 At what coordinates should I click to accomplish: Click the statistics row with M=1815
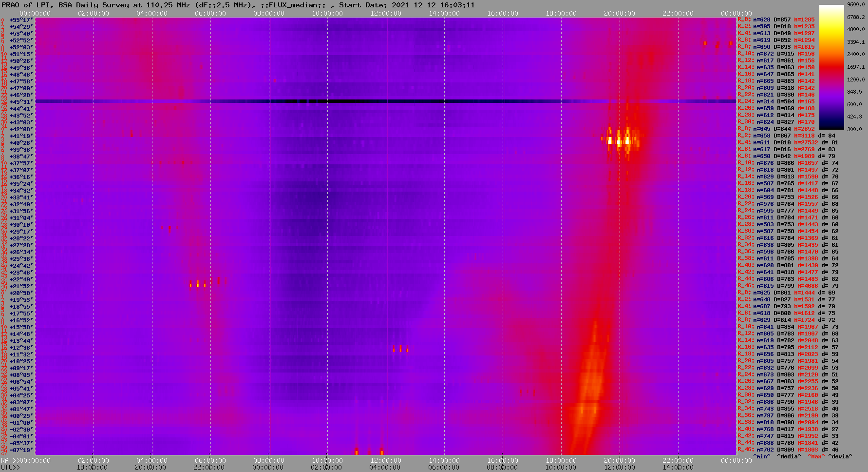click(776, 47)
